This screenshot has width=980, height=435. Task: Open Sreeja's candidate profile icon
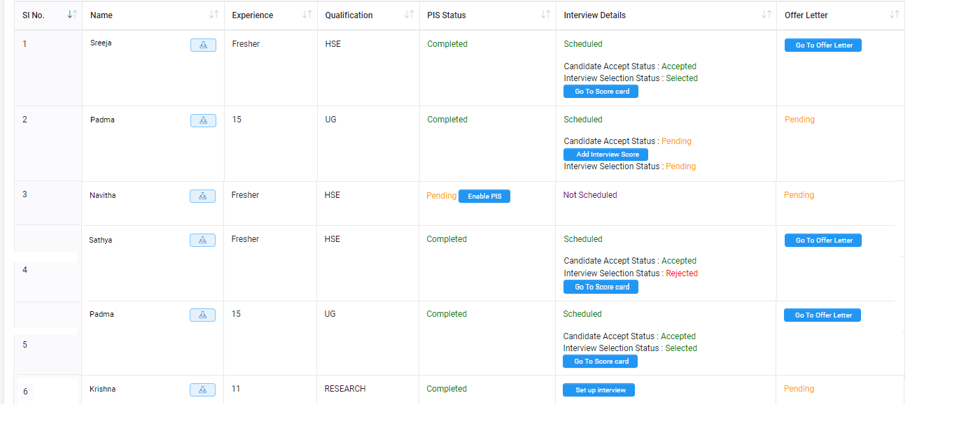pos(203,44)
